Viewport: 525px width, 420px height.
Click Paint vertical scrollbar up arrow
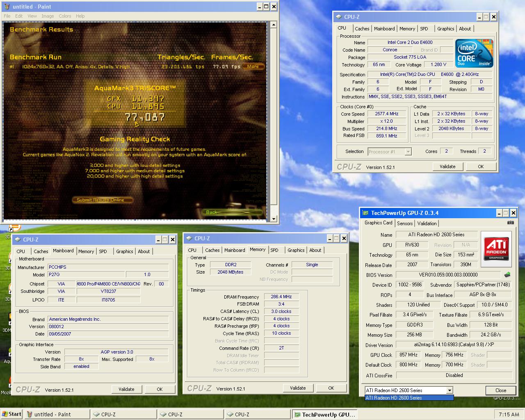point(274,25)
